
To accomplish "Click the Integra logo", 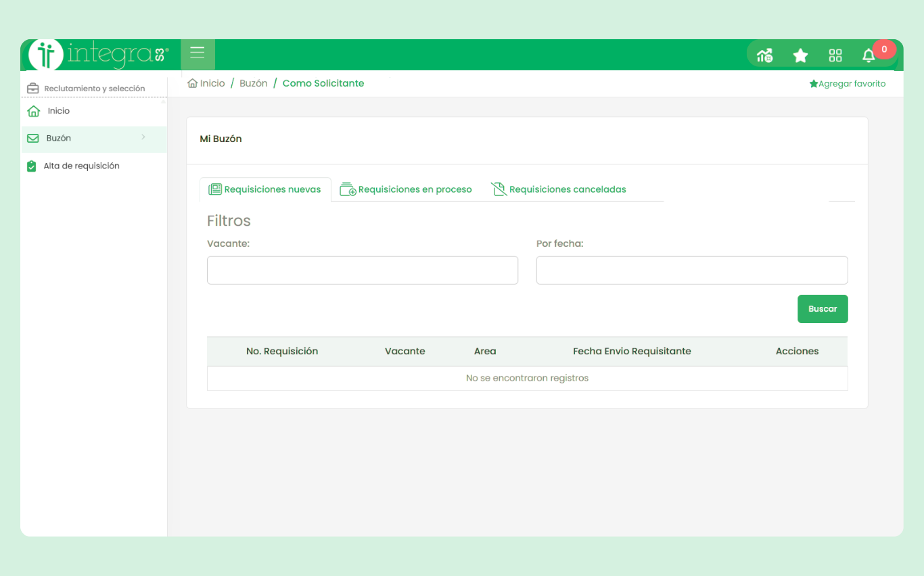I will coord(99,55).
